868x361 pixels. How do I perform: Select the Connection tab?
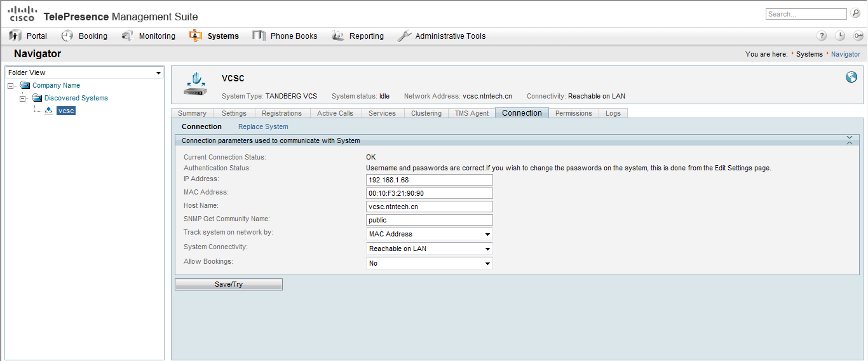pos(522,113)
